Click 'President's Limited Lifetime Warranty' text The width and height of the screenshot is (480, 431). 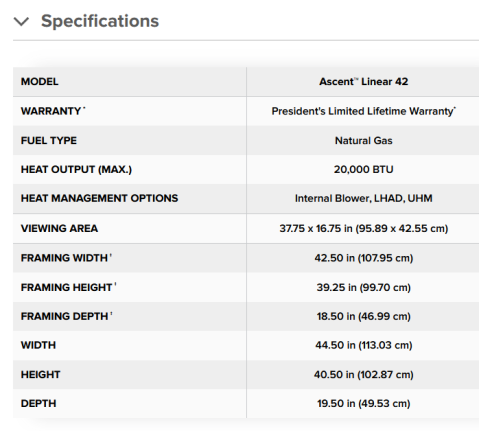point(363,111)
